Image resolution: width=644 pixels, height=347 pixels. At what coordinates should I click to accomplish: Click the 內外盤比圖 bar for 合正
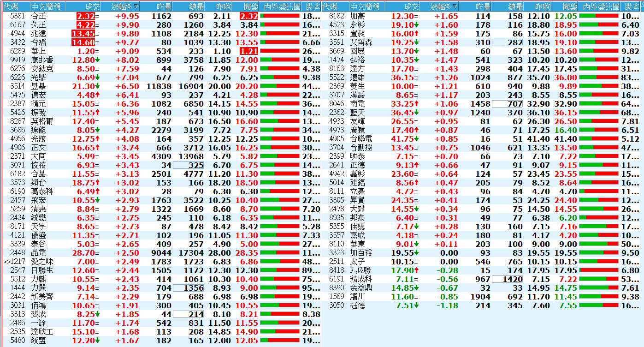[x=280, y=16]
